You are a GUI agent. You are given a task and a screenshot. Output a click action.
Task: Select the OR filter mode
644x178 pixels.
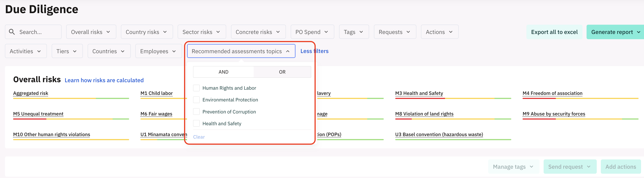282,72
